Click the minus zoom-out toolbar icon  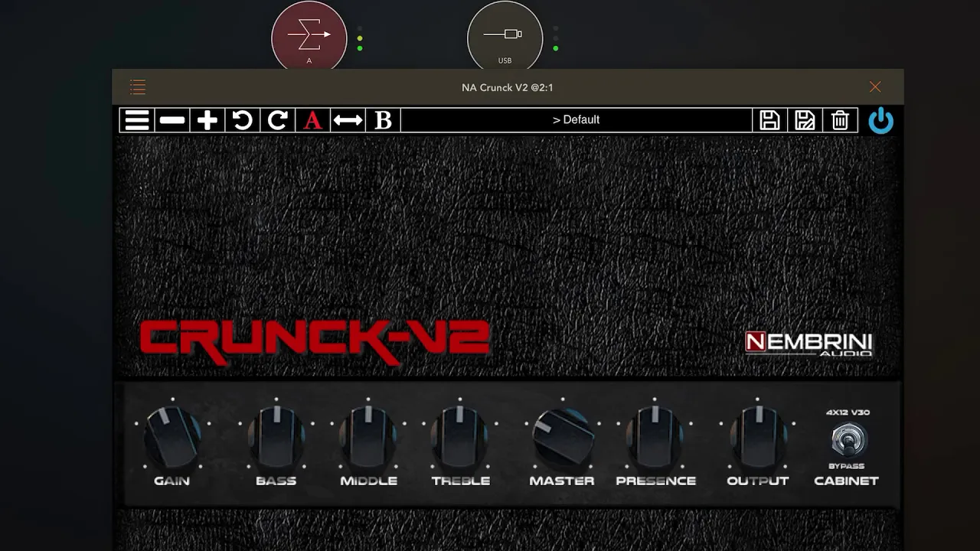[172, 120]
